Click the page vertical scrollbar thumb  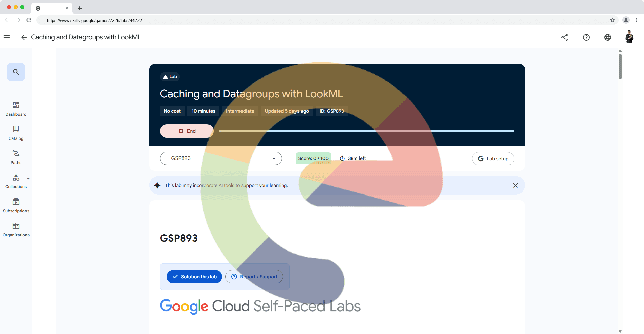pyautogui.click(x=620, y=66)
